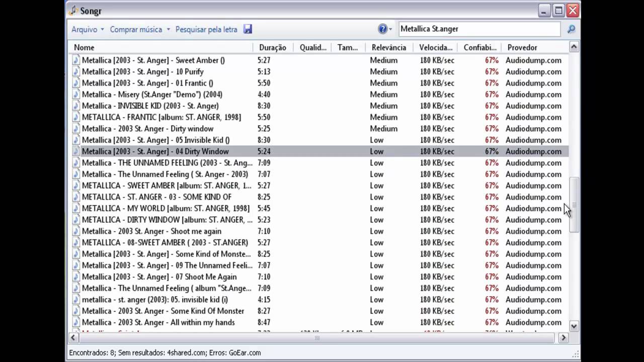Click music icon of 'Misery (St.Anger "Demo")' row
Screen dimensions: 644x362
[x=76, y=95]
